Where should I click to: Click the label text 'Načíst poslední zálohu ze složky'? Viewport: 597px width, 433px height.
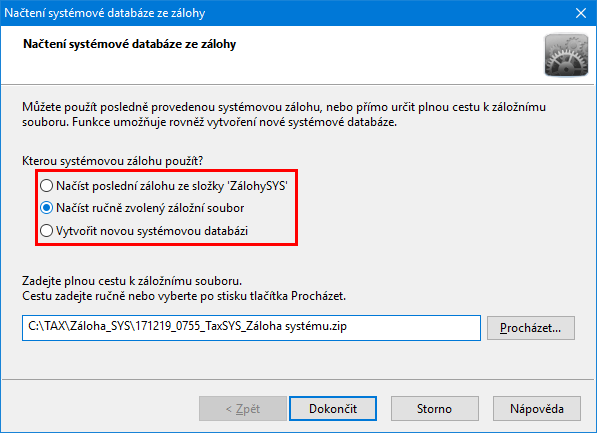(140, 186)
